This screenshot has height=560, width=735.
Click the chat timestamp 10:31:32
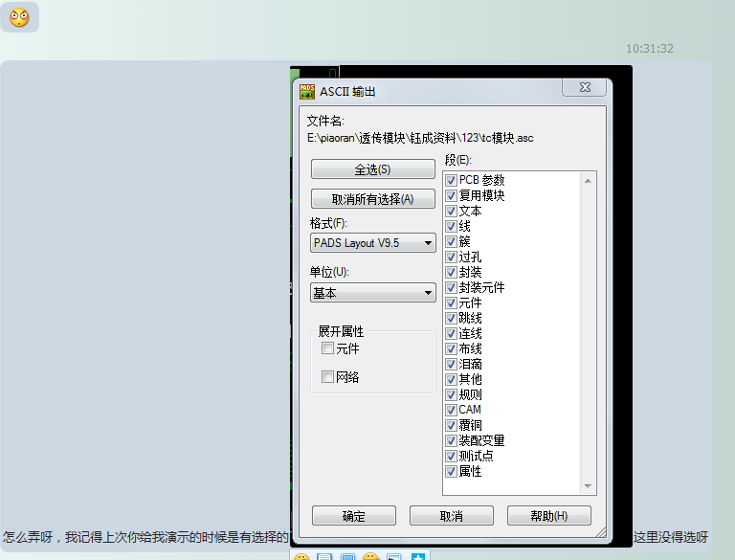[x=650, y=48]
